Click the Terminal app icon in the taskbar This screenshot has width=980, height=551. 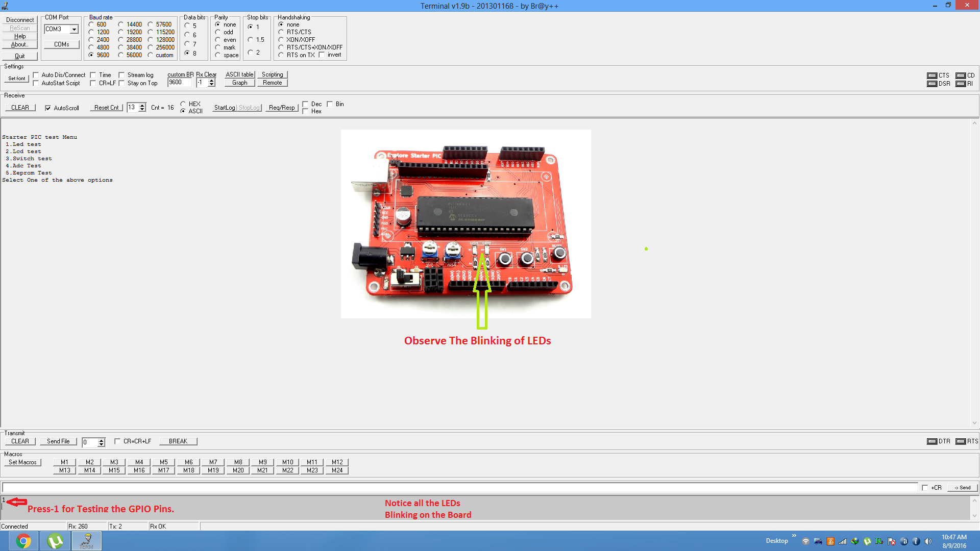87,541
